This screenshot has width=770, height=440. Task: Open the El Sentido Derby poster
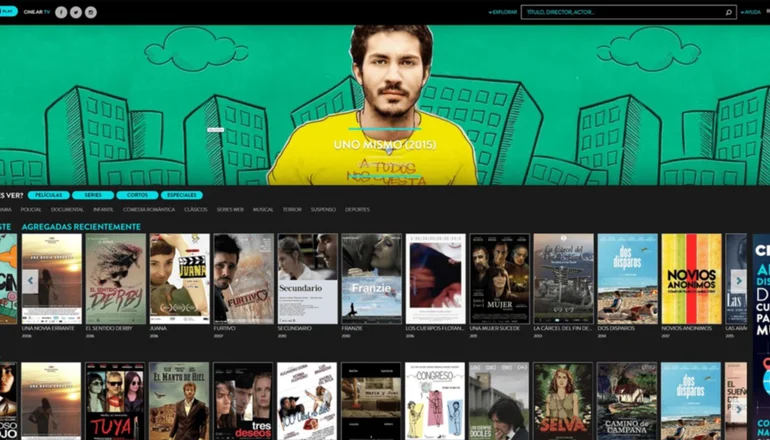pyautogui.click(x=115, y=278)
